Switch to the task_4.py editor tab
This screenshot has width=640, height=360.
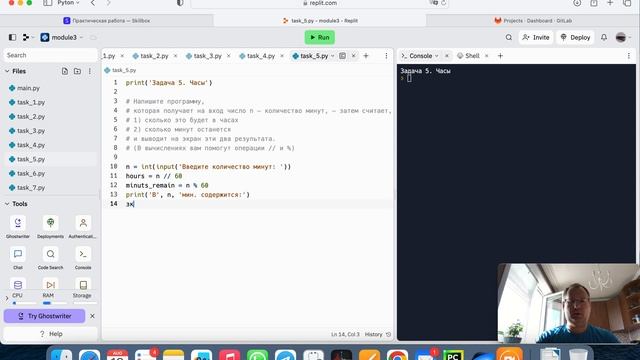point(257,56)
